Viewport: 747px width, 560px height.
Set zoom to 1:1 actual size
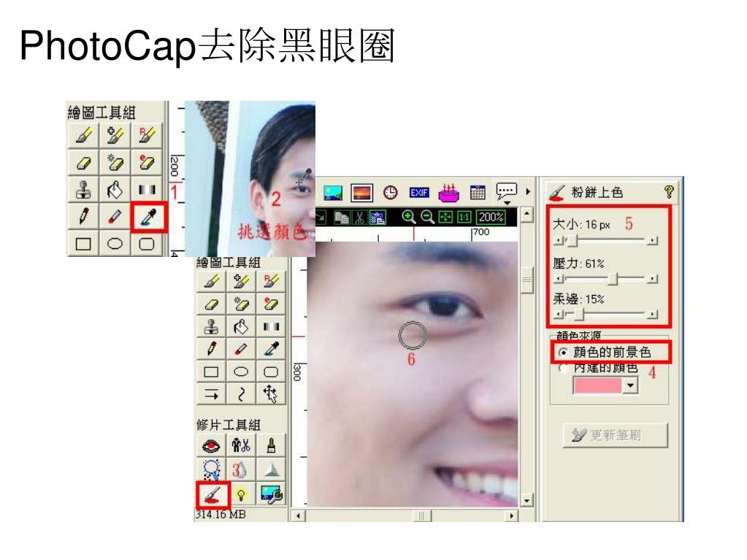[x=464, y=217]
